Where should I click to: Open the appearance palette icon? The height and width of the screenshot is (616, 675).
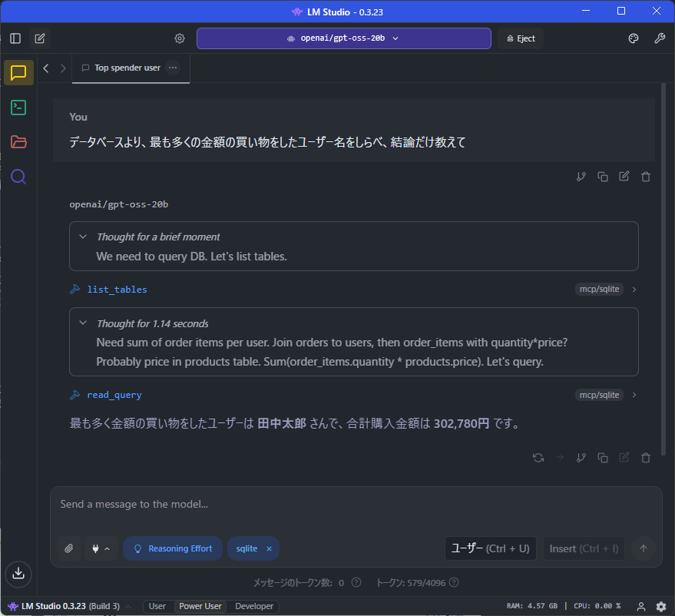(634, 38)
